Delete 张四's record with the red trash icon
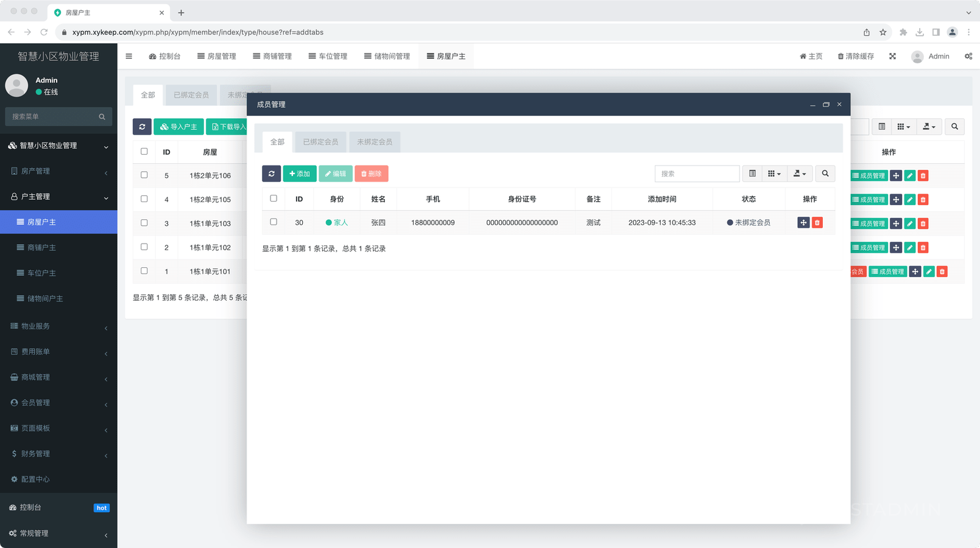 click(817, 223)
